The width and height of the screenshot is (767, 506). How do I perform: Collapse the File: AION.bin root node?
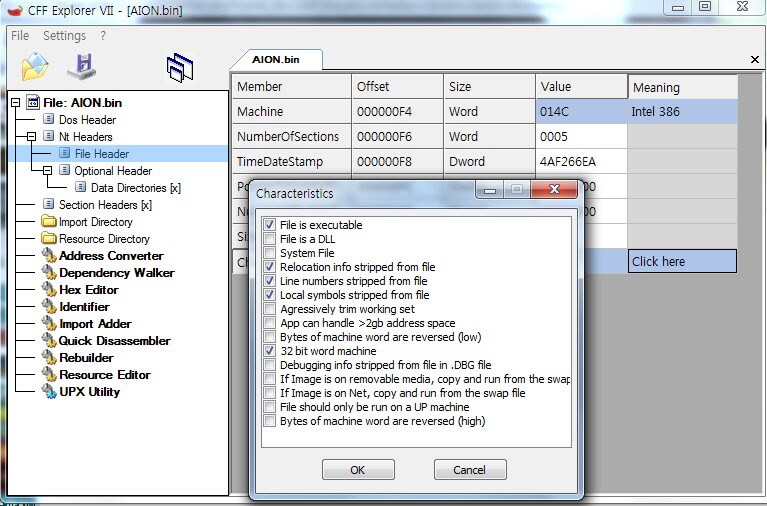16,103
